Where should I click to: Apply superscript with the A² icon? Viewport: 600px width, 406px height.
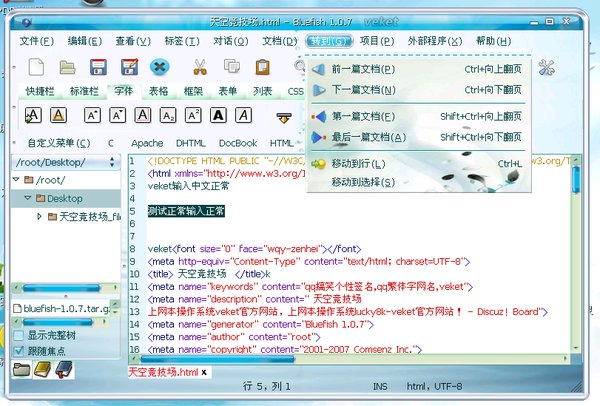(193, 115)
